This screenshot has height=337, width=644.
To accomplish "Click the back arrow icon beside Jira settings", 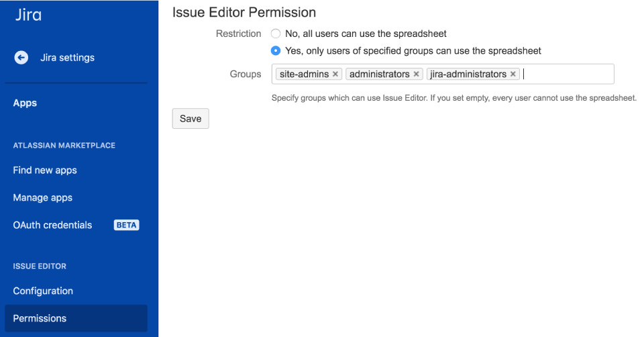I will coord(21,58).
